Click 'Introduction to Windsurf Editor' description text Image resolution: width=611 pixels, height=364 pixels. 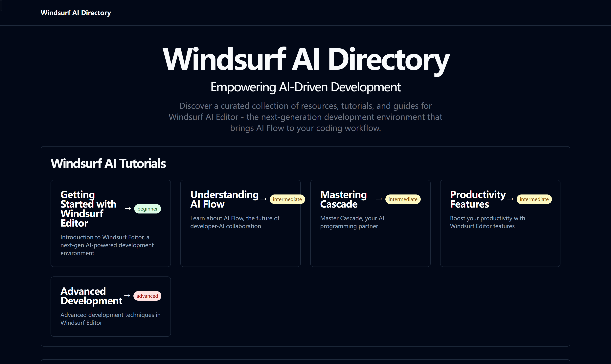[107, 245]
